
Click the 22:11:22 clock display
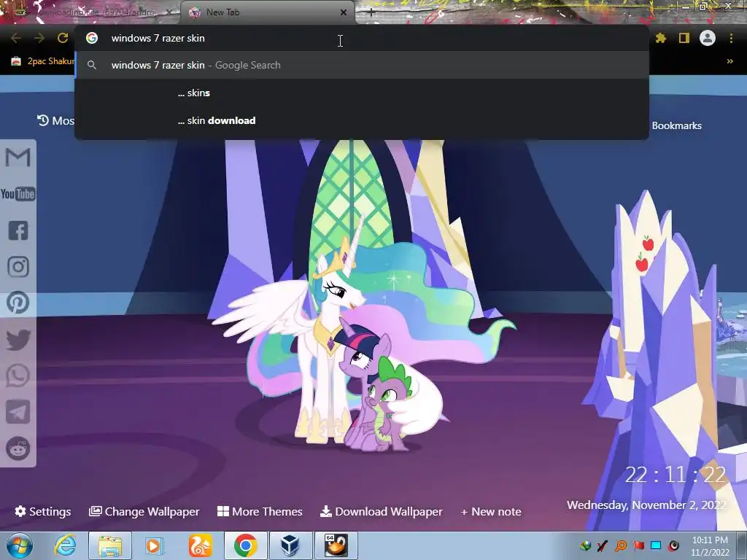click(x=675, y=474)
